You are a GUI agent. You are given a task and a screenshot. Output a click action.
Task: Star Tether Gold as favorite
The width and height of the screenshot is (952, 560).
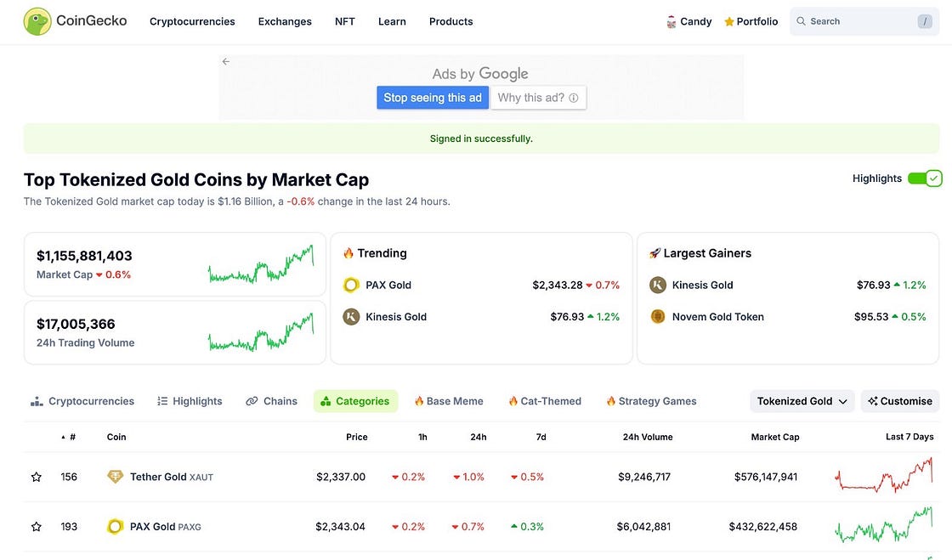37,478
